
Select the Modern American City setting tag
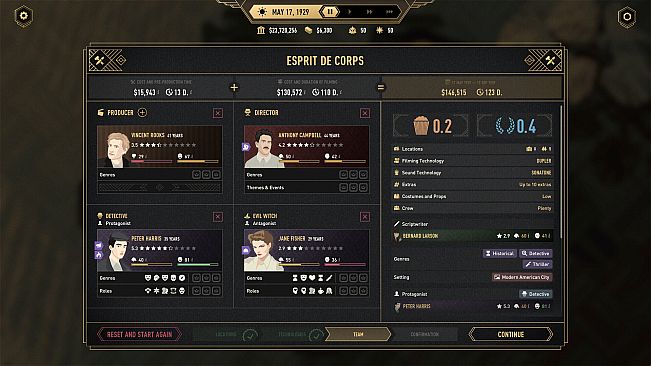tap(522, 277)
